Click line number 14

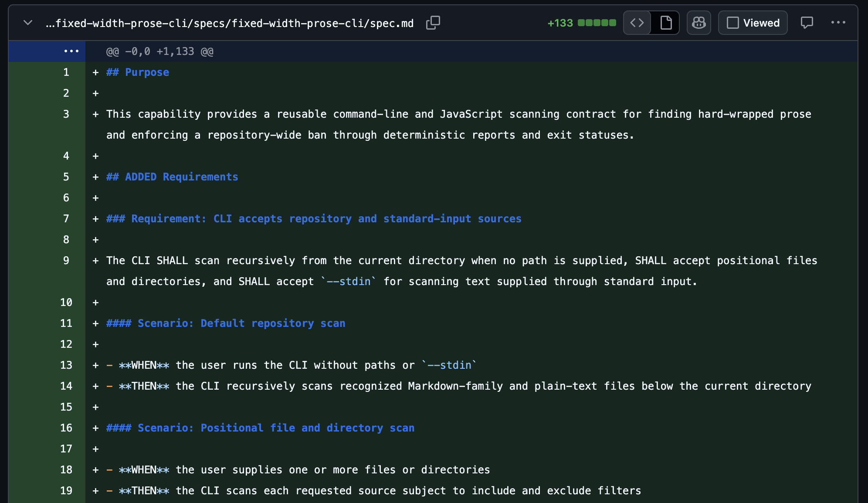pos(66,386)
